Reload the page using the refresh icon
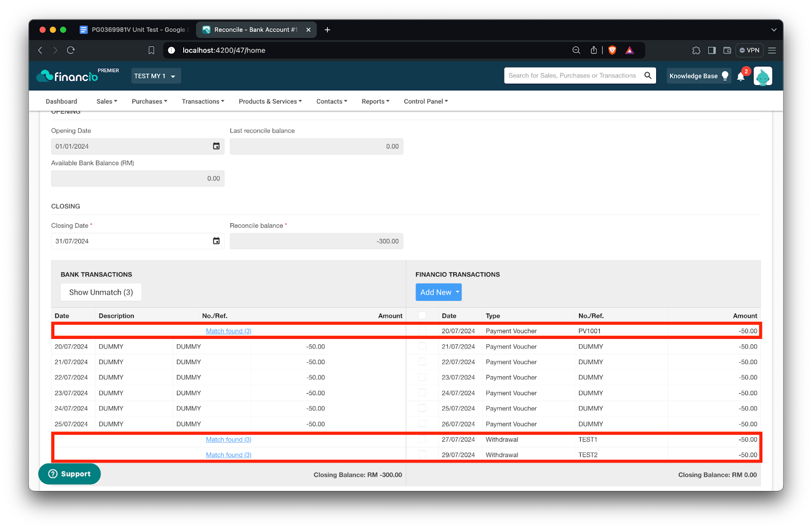The width and height of the screenshot is (812, 529). tap(71, 50)
